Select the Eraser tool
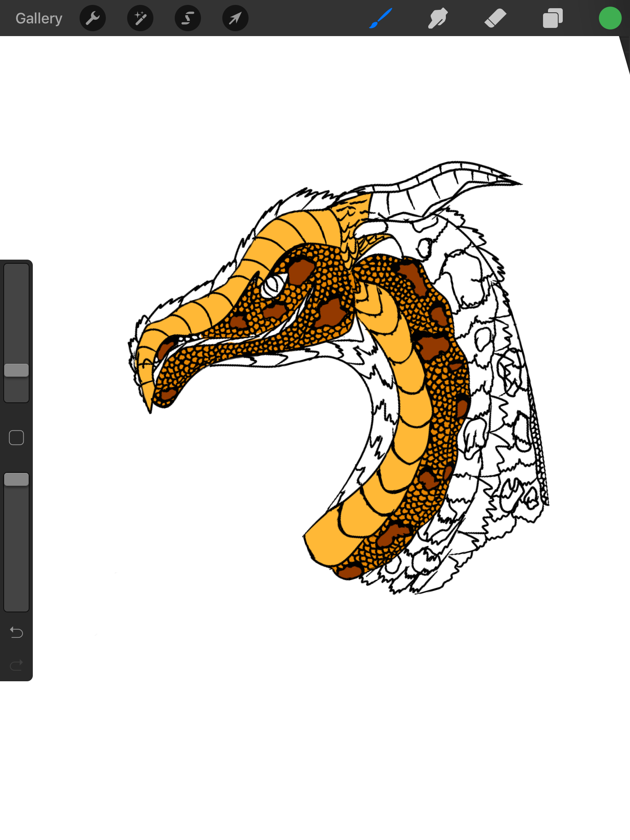 (495, 18)
